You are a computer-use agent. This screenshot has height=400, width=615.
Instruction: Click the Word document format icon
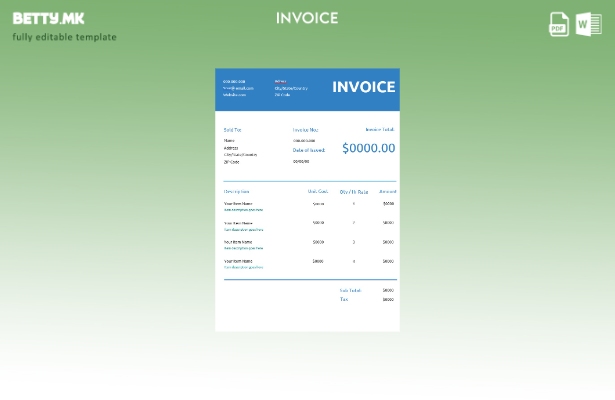click(x=587, y=24)
